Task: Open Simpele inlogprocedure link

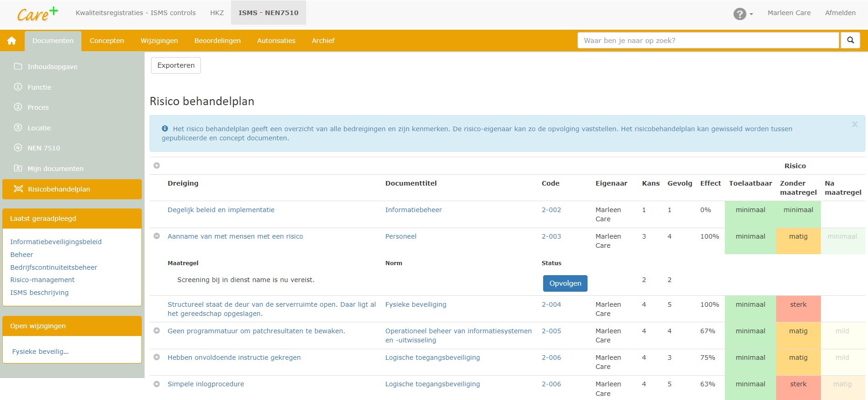Action: (x=206, y=384)
